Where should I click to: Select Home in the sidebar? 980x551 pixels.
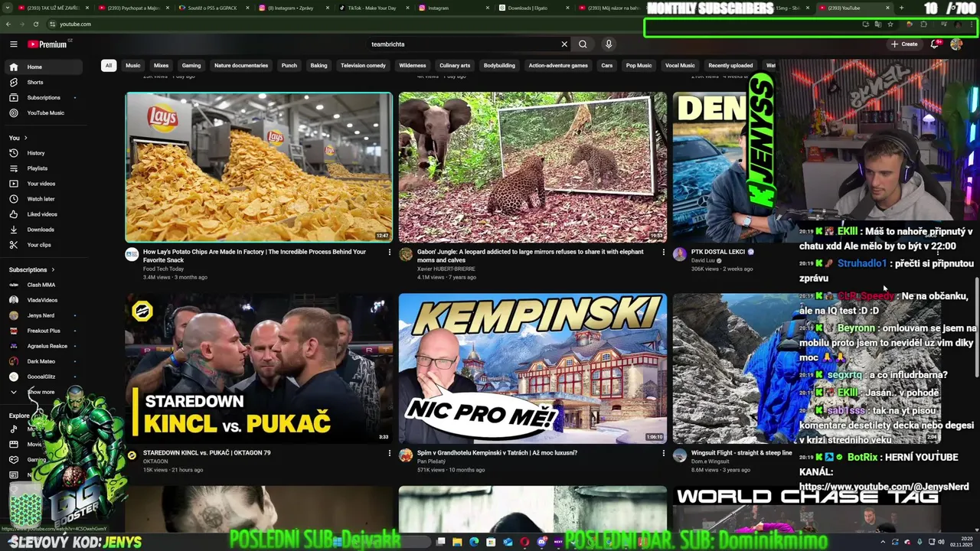tap(44, 67)
